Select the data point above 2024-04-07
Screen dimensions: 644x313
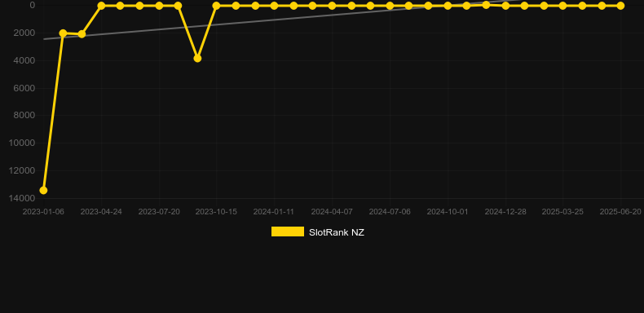coord(332,6)
